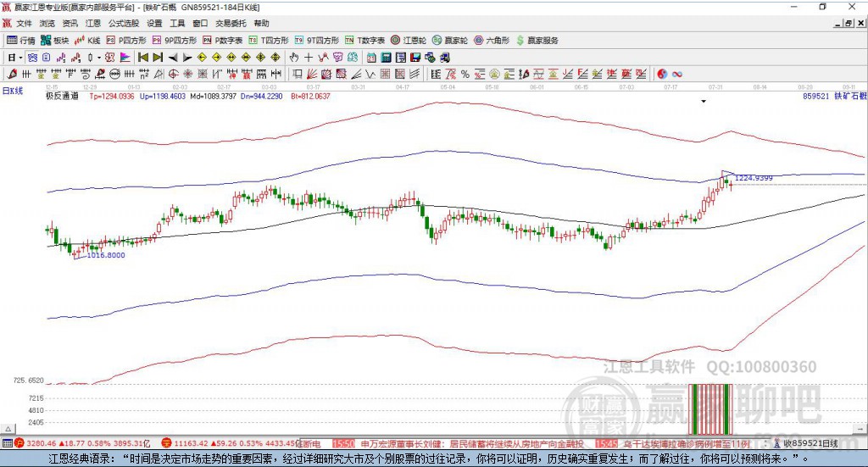Toggle the K线 candlestick view button
This screenshot has width=868, height=467.
[87, 41]
